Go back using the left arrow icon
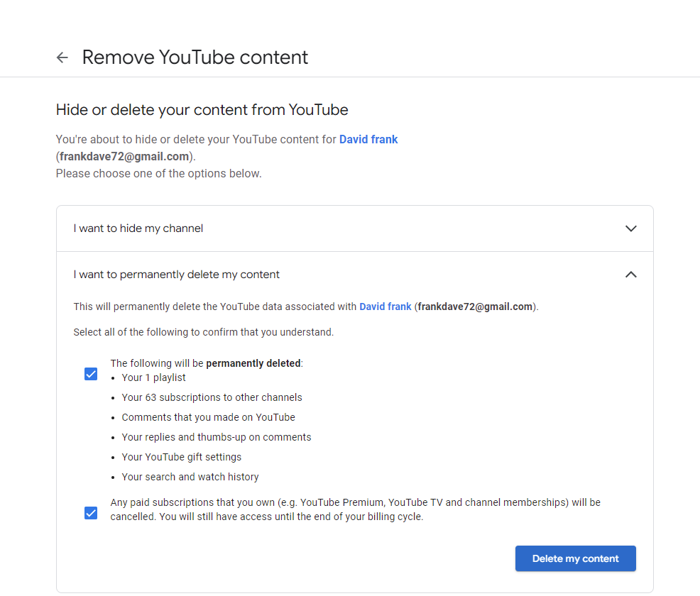The image size is (700, 596). coord(62,57)
